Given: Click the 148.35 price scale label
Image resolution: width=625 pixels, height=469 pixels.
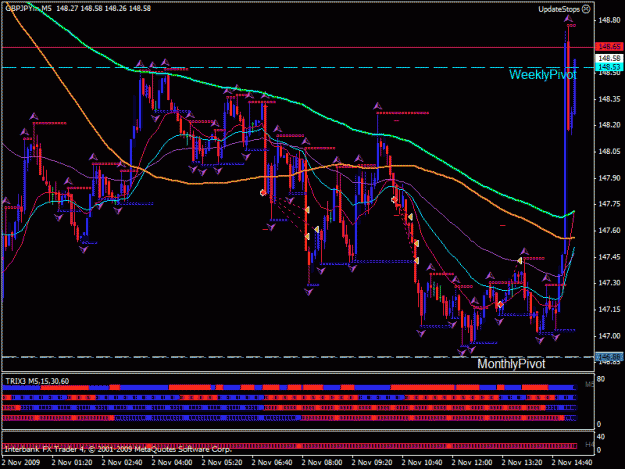Looking at the screenshot, I should 609,99.
